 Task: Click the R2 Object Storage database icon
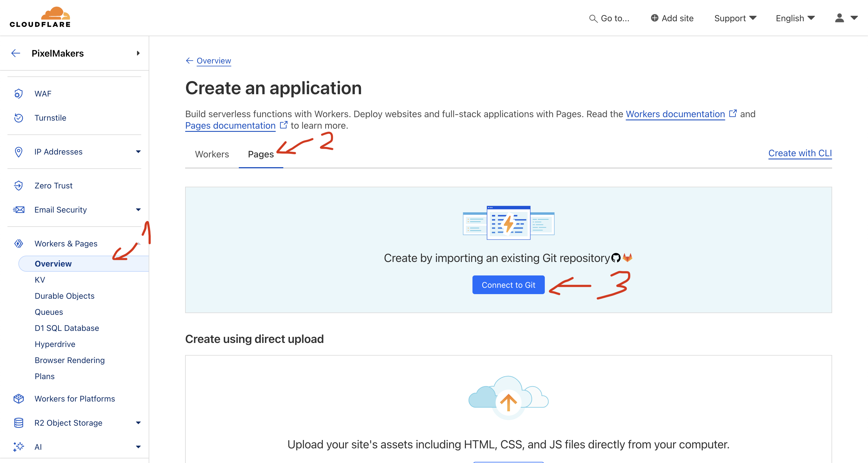[x=19, y=423]
